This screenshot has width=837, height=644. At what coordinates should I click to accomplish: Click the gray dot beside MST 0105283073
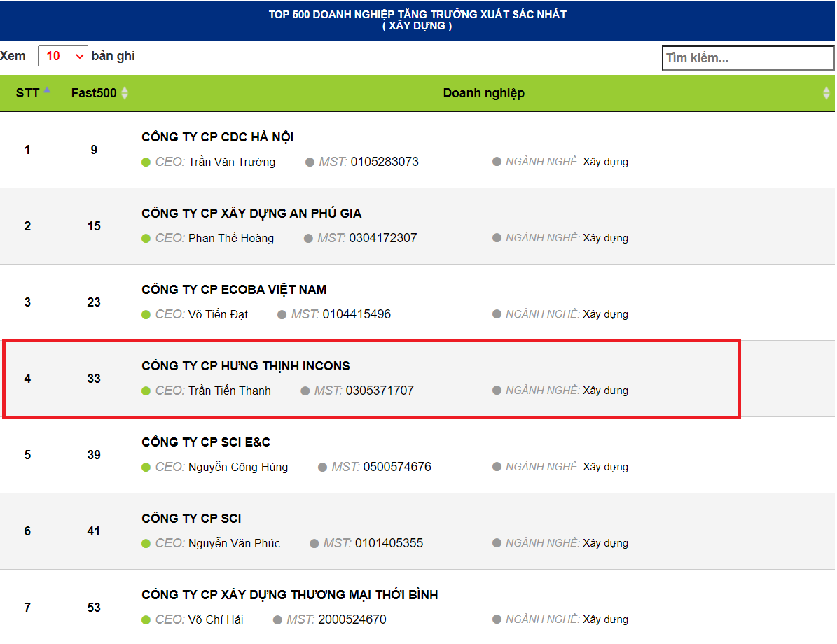tap(310, 162)
